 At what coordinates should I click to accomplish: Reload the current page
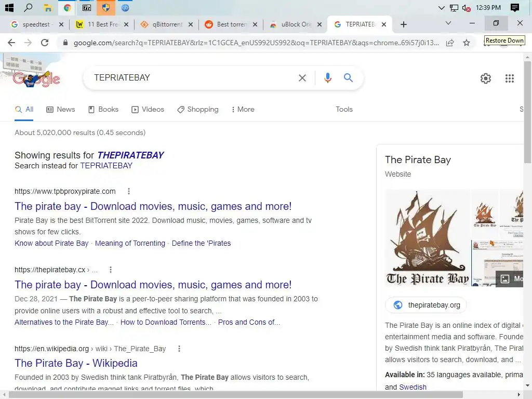coord(45,43)
